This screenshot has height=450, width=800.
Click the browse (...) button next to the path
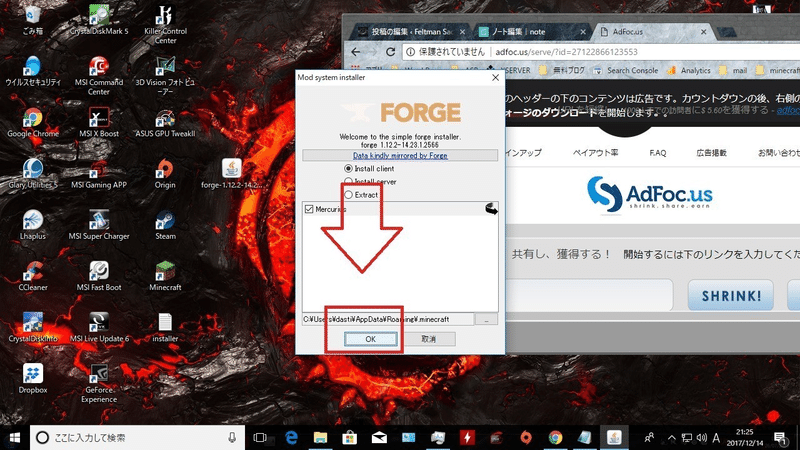pyautogui.click(x=486, y=319)
